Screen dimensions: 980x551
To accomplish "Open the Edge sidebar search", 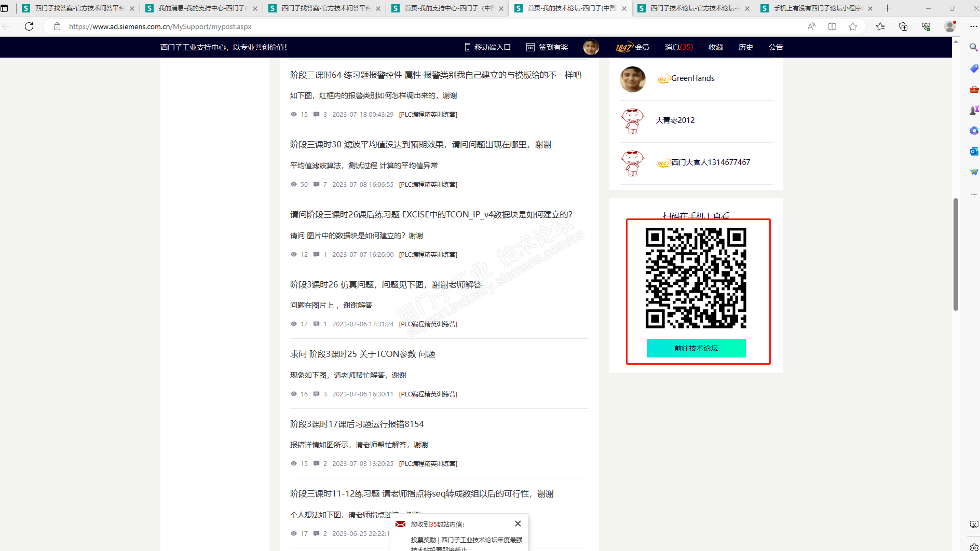I will click(x=974, y=48).
